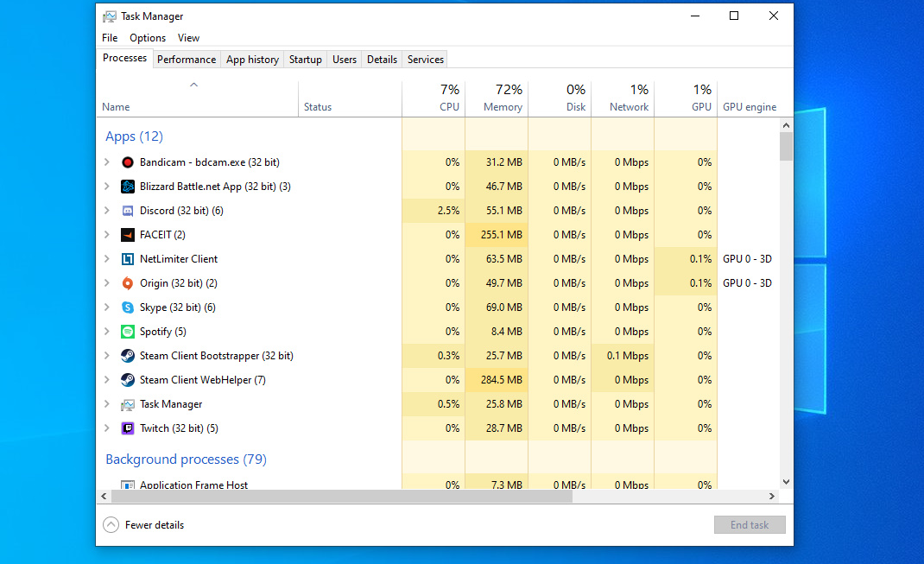Image resolution: width=924 pixels, height=564 pixels.
Task: Expand the Blizzard Battle.net App group
Action: tap(107, 187)
